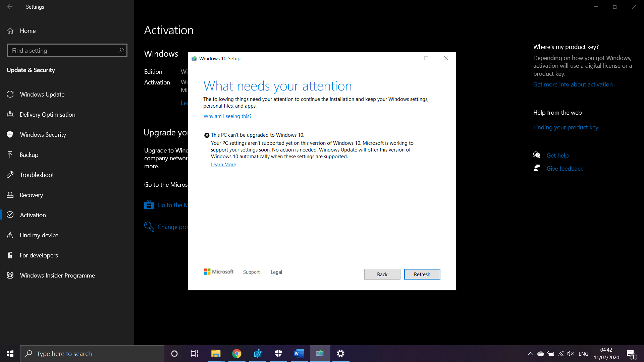Image resolution: width=644 pixels, height=362 pixels.
Task: Open File Explorer from taskbar
Action: [216, 354]
